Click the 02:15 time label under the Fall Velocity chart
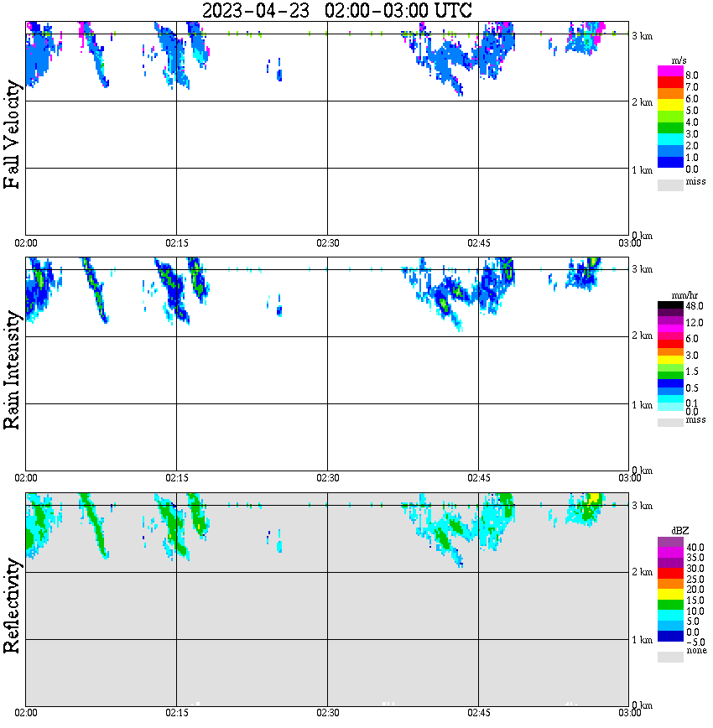 coord(176,243)
